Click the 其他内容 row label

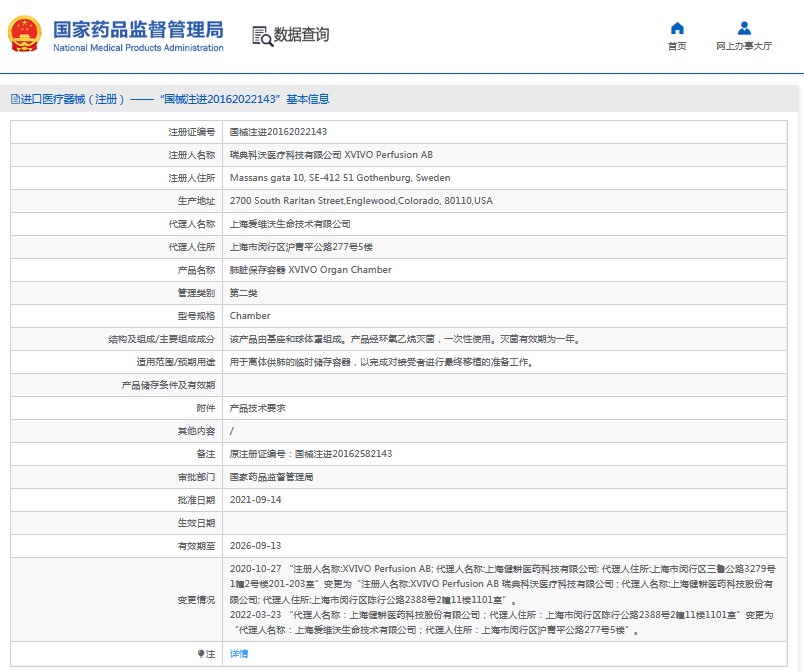pyautogui.click(x=196, y=431)
